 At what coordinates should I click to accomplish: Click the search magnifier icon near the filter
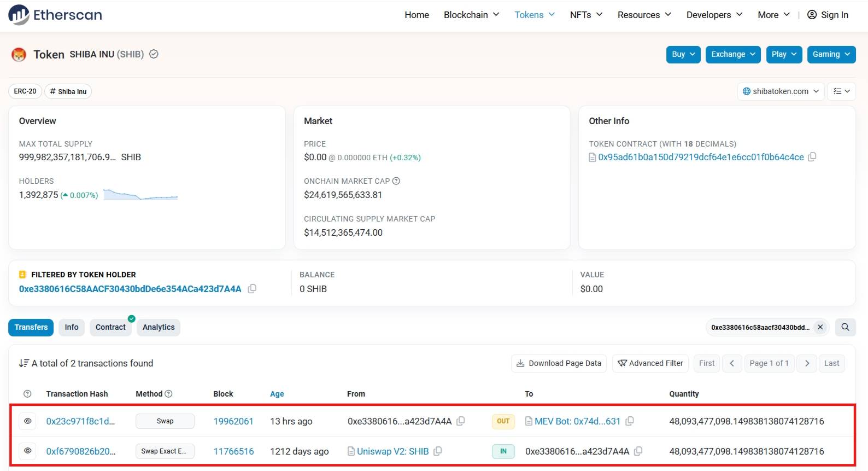845,327
